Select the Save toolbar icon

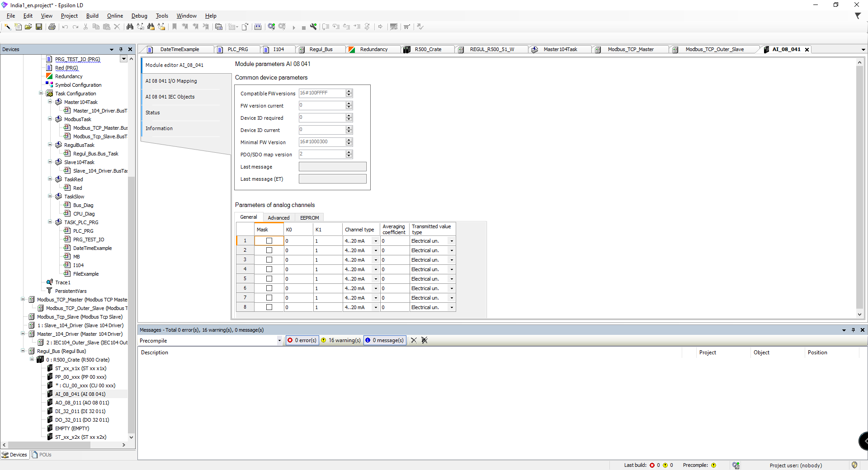(x=39, y=27)
